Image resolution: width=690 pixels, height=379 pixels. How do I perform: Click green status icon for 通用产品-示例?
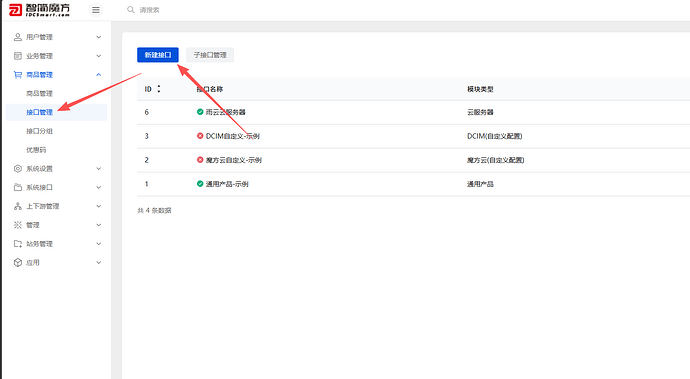point(200,184)
